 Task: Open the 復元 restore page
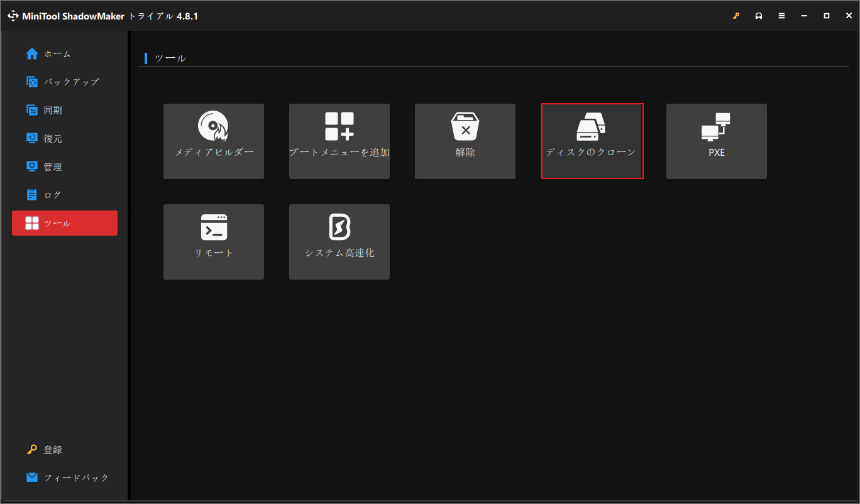tap(65, 139)
